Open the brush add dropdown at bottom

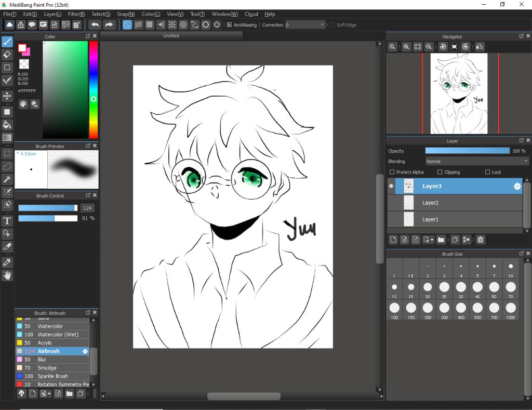coord(49,394)
